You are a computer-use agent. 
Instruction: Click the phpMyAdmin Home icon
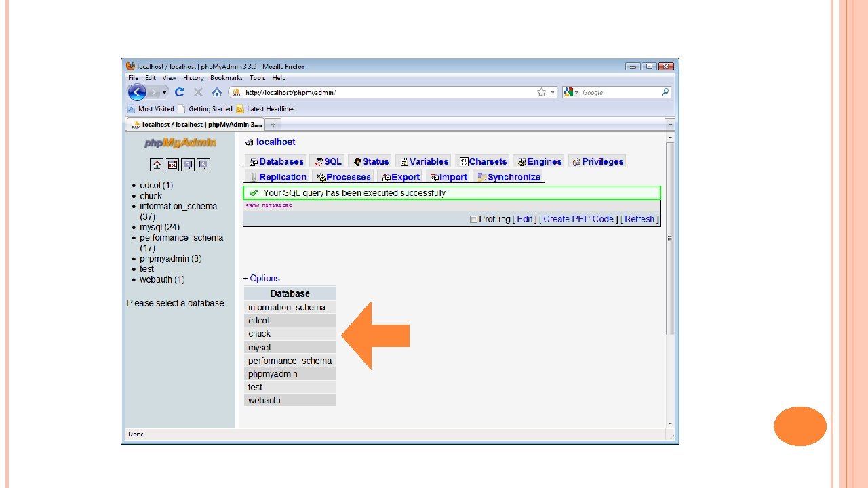click(157, 164)
